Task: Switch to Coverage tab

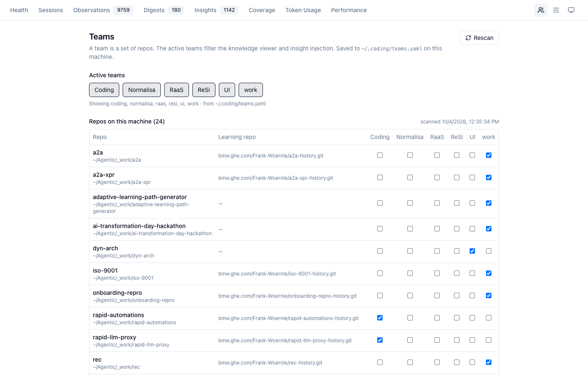Action: click(x=262, y=10)
